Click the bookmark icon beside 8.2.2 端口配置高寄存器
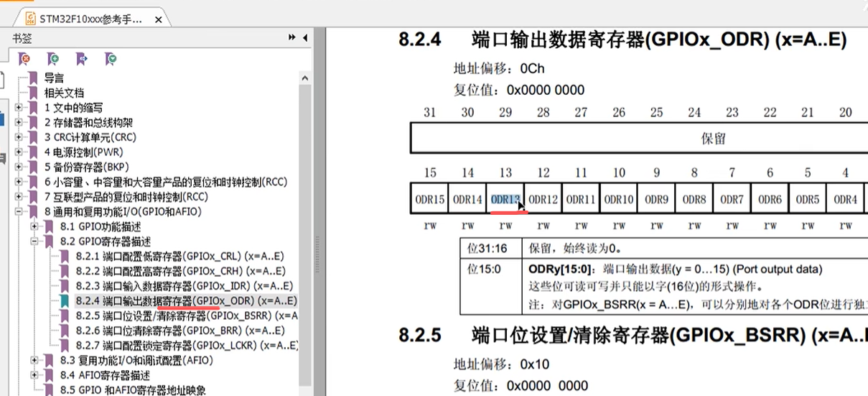 [65, 271]
